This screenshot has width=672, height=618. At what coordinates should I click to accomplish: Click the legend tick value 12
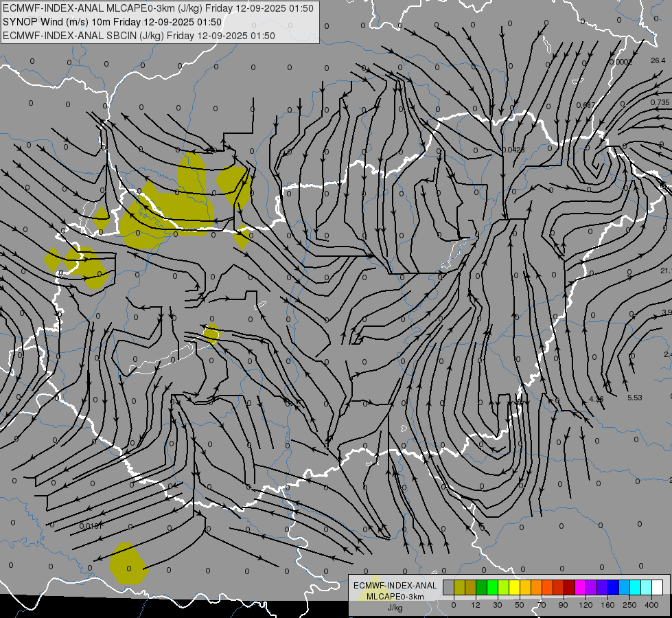pyautogui.click(x=476, y=605)
